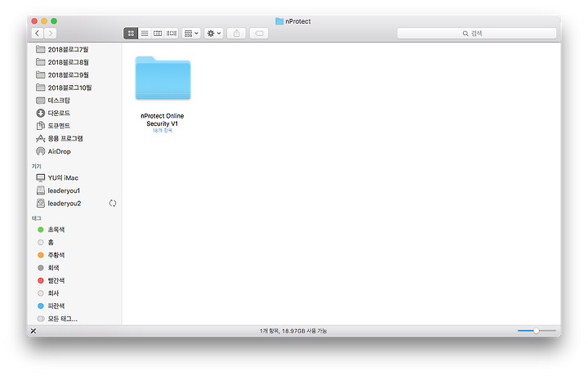588x376 pixels.
Task: Open the 2018블로그9월 sidebar folder
Action: (75, 75)
